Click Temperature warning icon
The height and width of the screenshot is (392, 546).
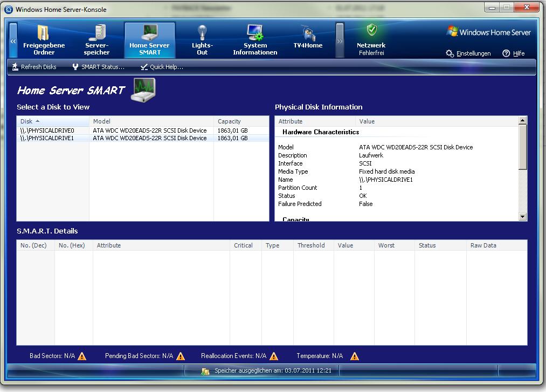tap(355, 356)
